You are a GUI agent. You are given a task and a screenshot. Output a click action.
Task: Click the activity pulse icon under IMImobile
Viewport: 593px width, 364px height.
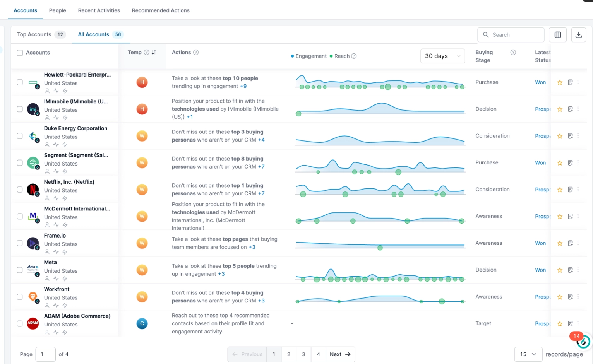tap(56, 118)
